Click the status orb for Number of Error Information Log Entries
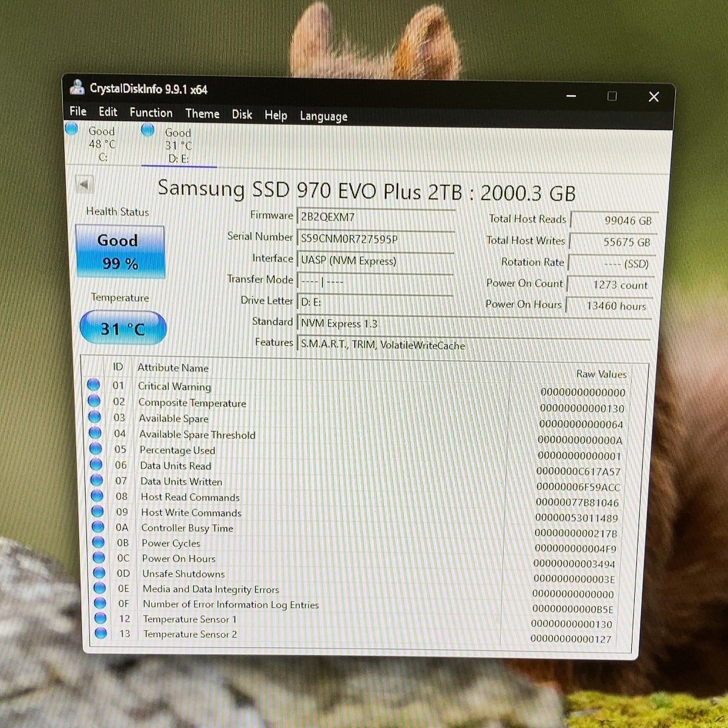The height and width of the screenshot is (728, 728). click(x=100, y=603)
